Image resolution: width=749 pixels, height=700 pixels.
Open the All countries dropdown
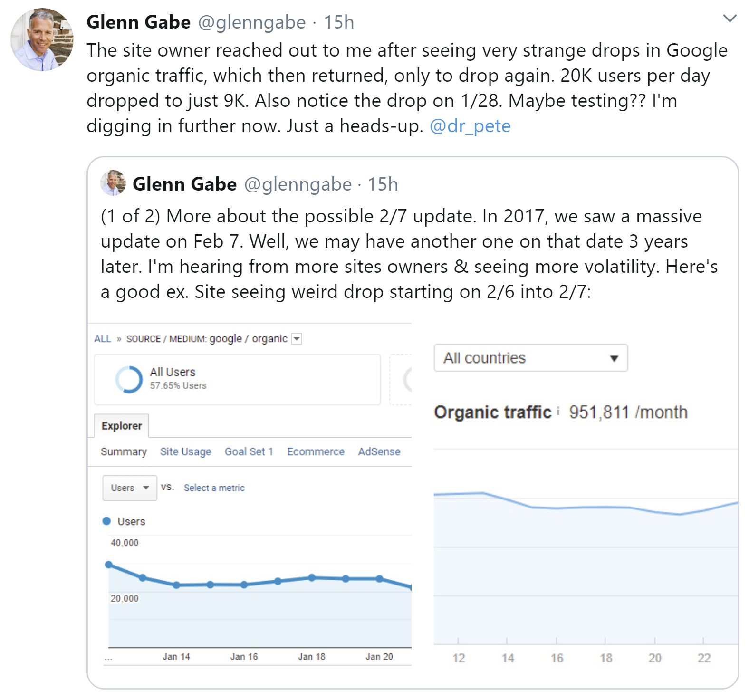click(615, 358)
